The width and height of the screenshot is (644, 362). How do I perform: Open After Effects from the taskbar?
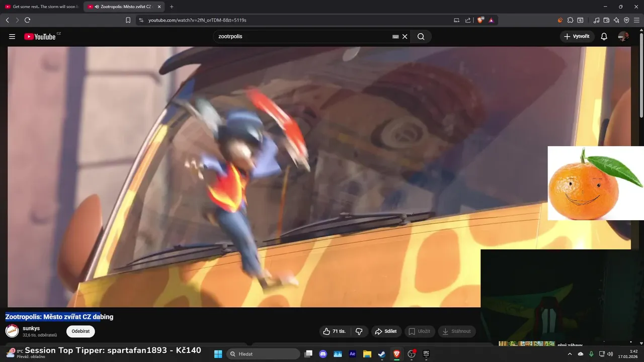(353, 354)
